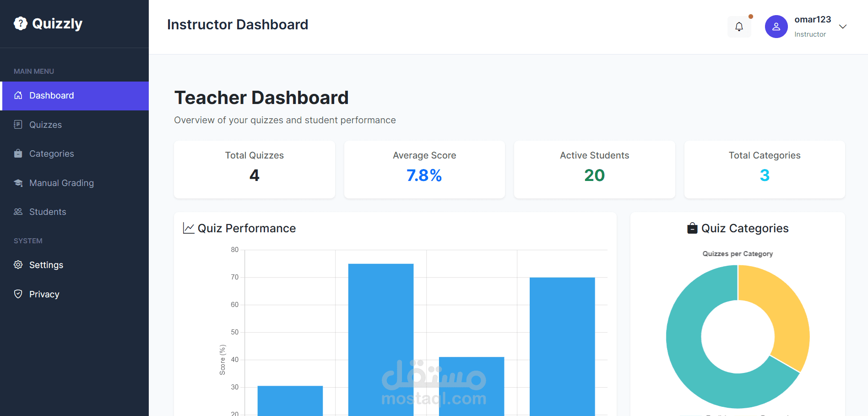Click the tallest bar reaching 75
This screenshot has width=868, height=416.
pyautogui.click(x=381, y=339)
